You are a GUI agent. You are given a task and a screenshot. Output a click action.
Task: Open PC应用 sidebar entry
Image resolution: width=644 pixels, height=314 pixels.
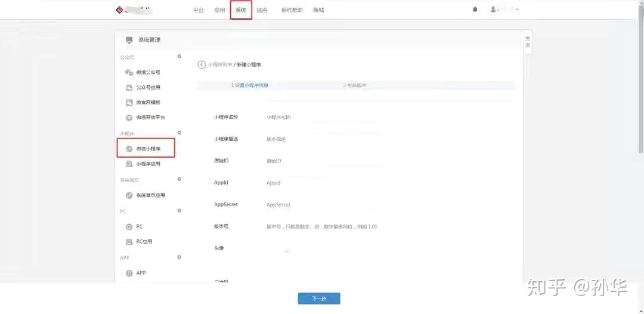pyautogui.click(x=144, y=242)
